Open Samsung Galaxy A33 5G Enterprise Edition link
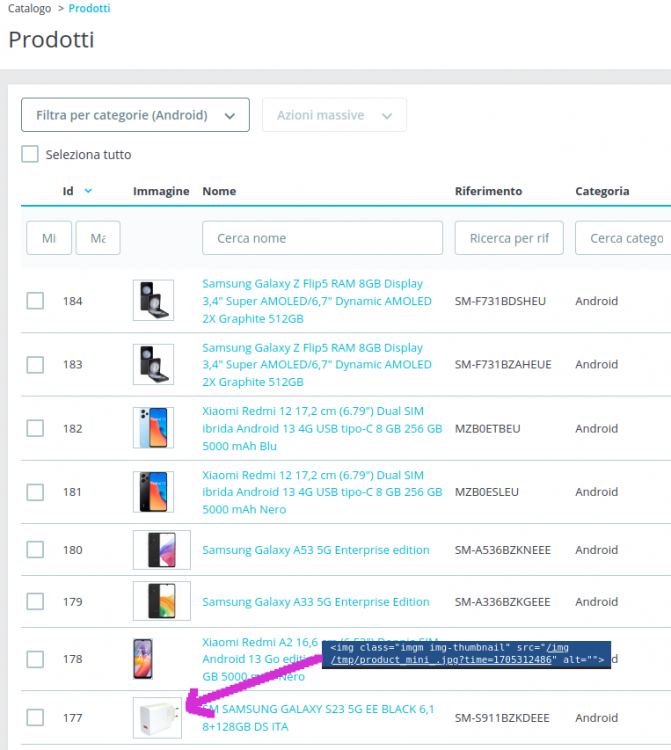The height and width of the screenshot is (750, 671). pos(316,601)
